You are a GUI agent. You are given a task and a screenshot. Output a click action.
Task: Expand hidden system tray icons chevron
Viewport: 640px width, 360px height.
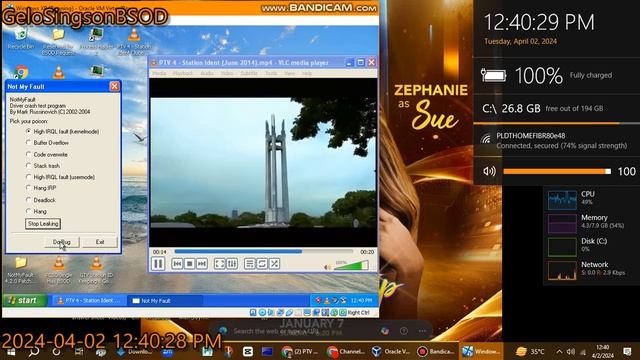pos(559,351)
